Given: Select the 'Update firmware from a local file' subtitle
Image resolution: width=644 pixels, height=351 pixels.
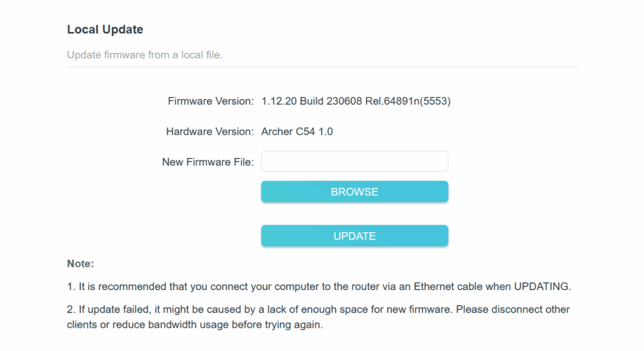Looking at the screenshot, I should (x=145, y=55).
